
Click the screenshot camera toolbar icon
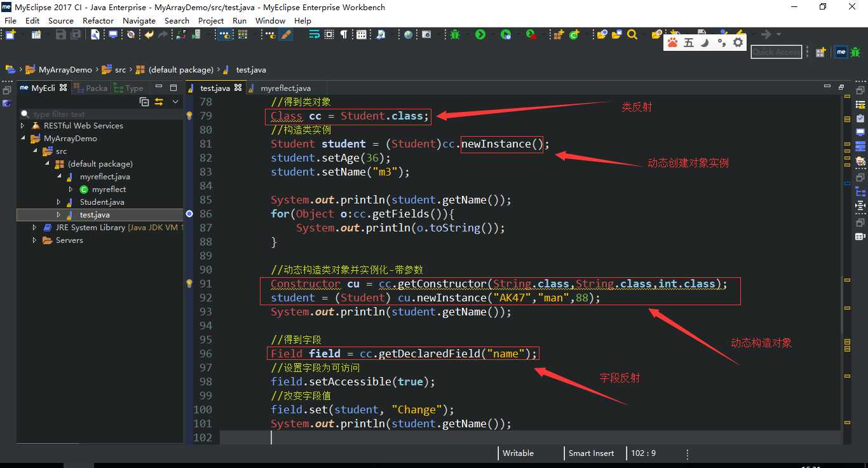(426, 35)
